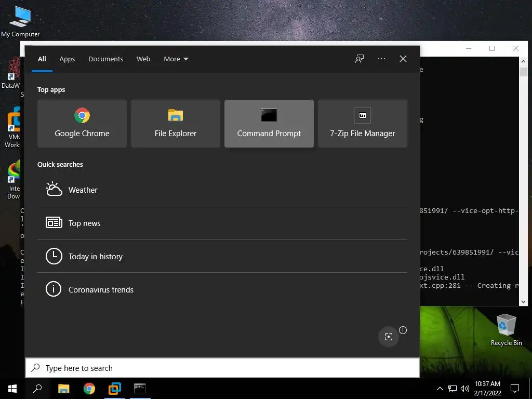Open File Explorer from the taskbar
The image size is (532, 399).
pyautogui.click(x=63, y=389)
